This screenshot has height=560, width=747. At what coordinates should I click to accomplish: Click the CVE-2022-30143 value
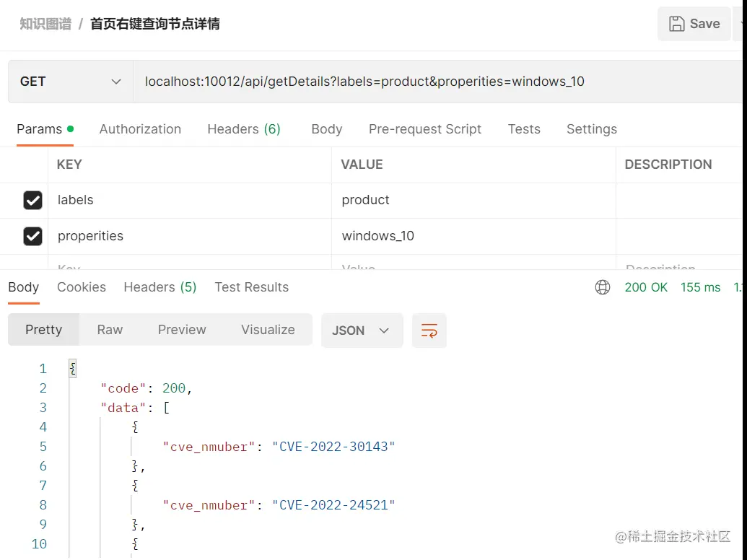pos(333,447)
